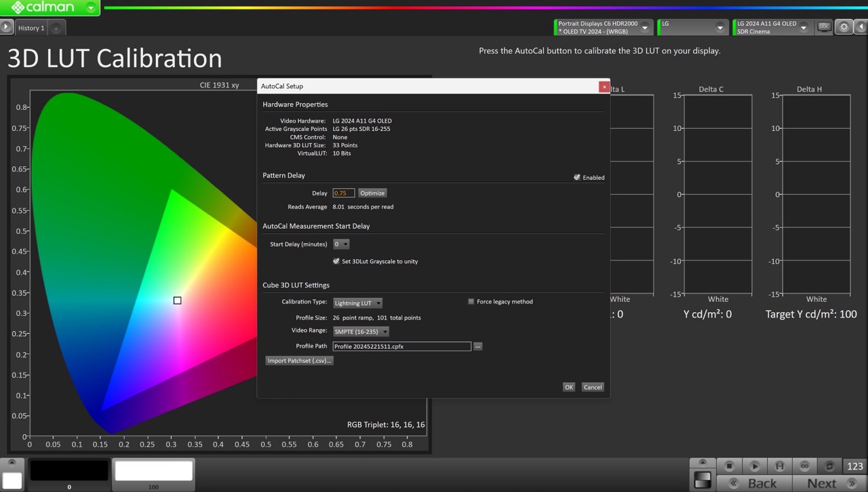Close the AutoCal Setup dialog
Image resolution: width=868 pixels, height=492 pixels.
[x=604, y=87]
